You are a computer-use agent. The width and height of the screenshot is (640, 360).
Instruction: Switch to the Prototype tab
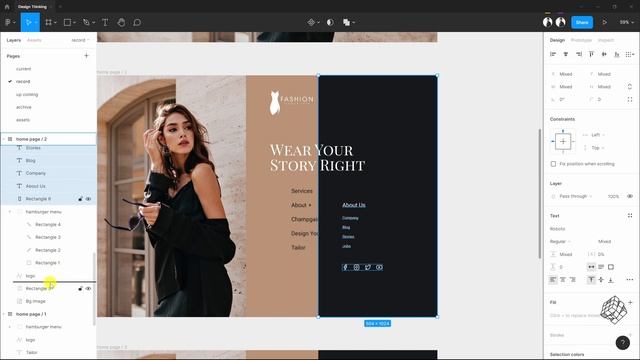tap(581, 40)
